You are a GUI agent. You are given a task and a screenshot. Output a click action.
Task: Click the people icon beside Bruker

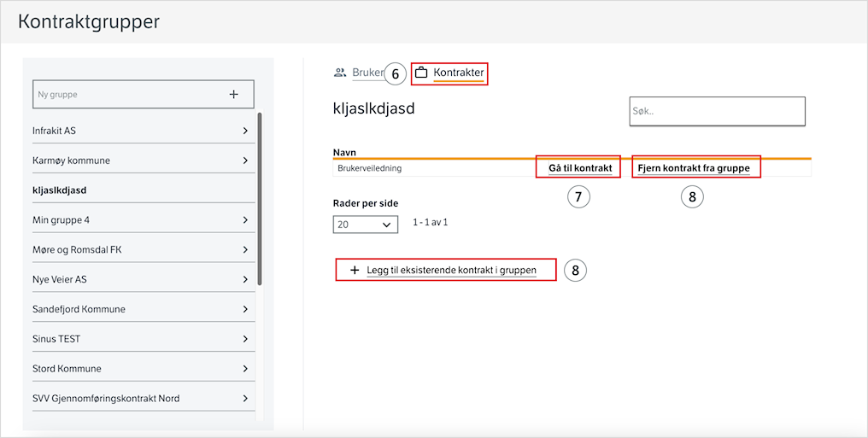[340, 73]
